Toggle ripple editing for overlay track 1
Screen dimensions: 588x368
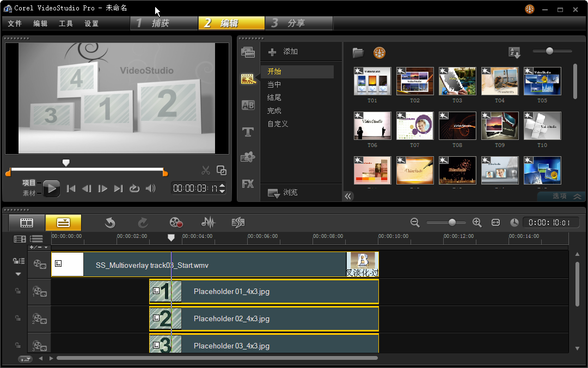pos(17,291)
